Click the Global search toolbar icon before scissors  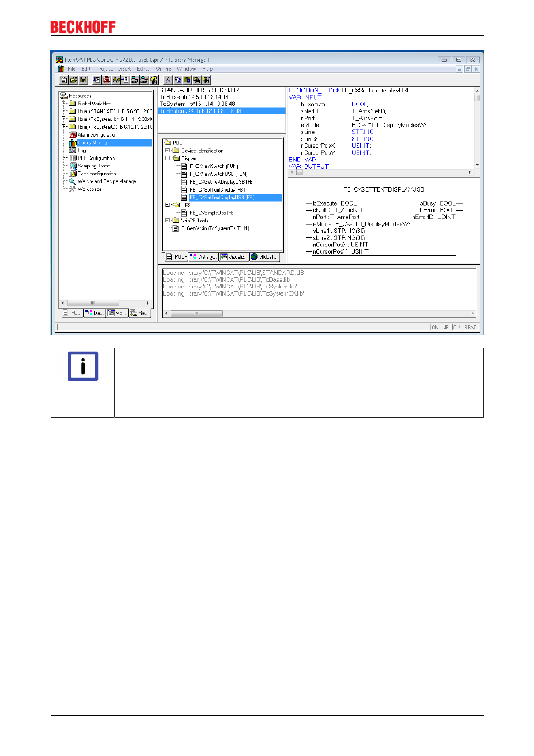[154, 80]
